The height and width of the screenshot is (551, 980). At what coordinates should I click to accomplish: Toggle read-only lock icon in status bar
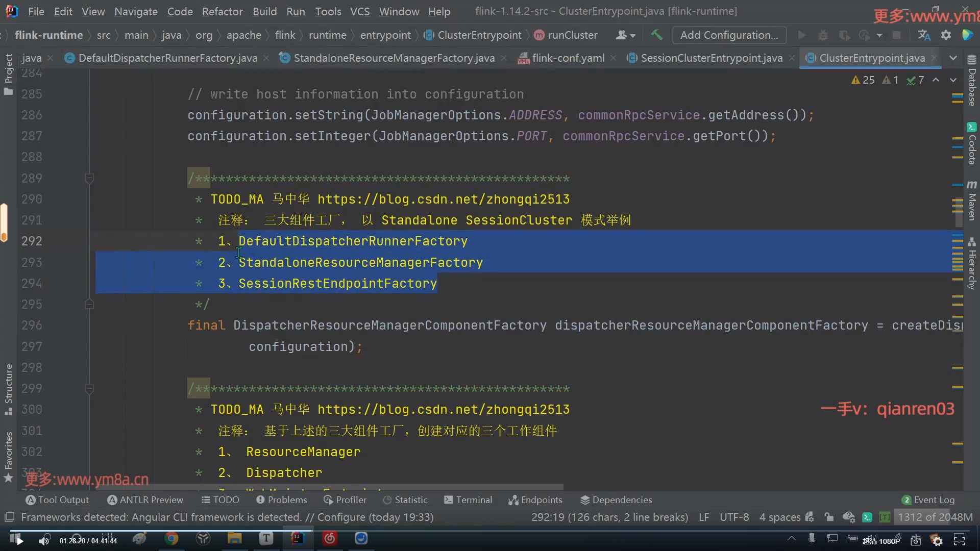(829, 517)
